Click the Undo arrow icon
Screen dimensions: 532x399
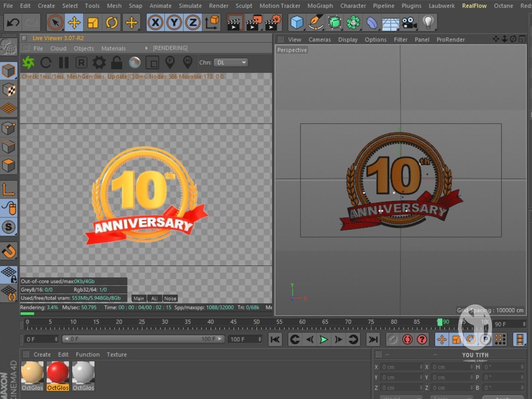(x=13, y=23)
